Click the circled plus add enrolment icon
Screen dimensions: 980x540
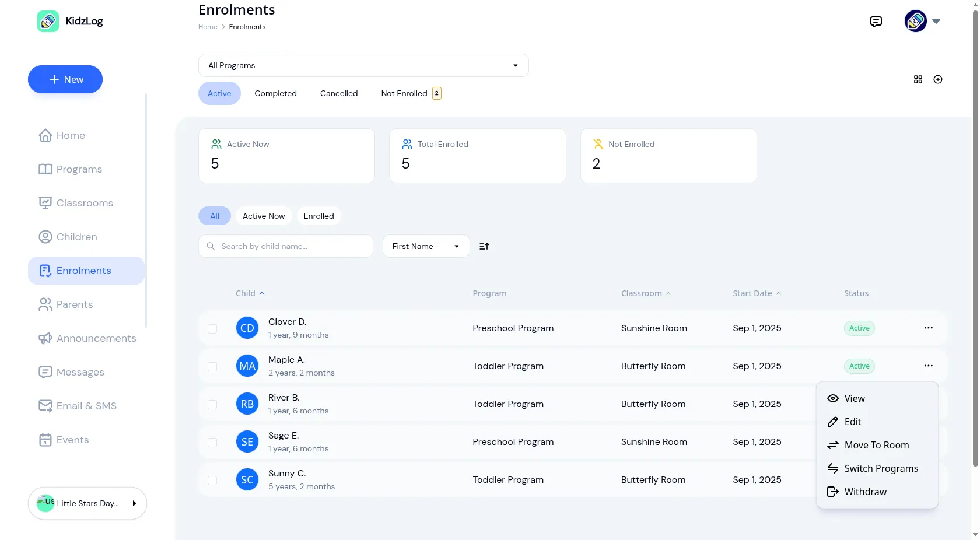(x=937, y=79)
